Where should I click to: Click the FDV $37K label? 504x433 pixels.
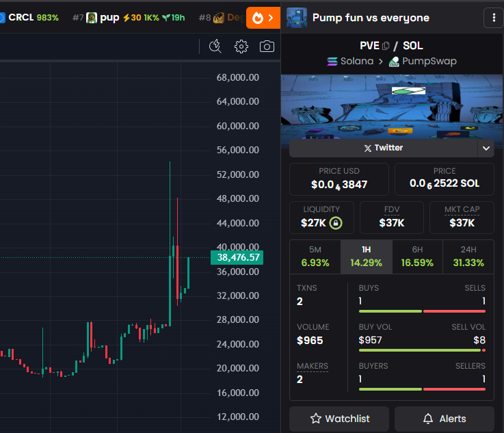tap(391, 209)
